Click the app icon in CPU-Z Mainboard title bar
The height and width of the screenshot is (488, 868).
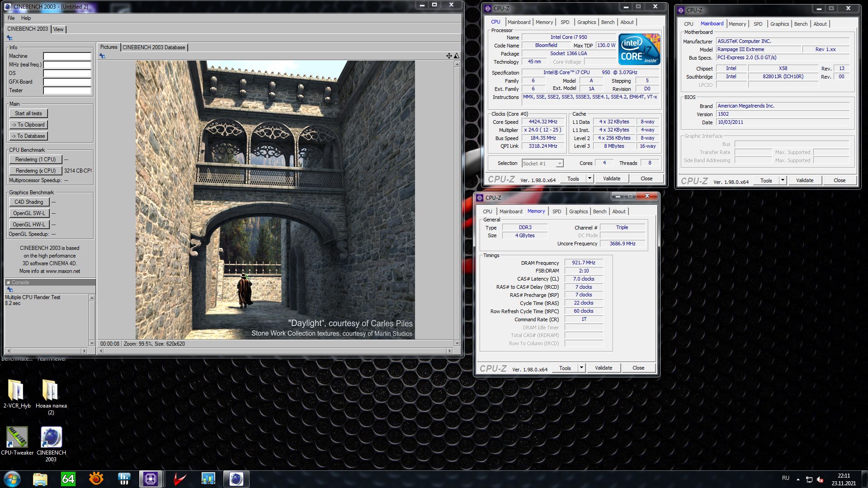(681, 10)
